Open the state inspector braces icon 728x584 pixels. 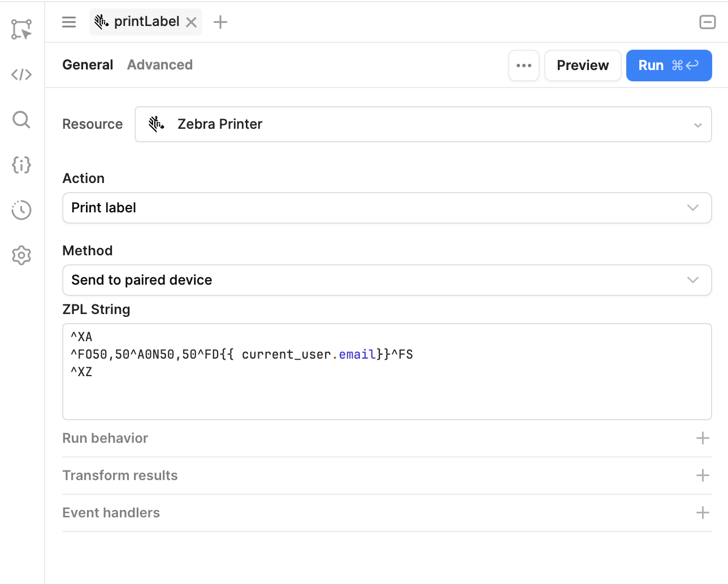(x=21, y=165)
